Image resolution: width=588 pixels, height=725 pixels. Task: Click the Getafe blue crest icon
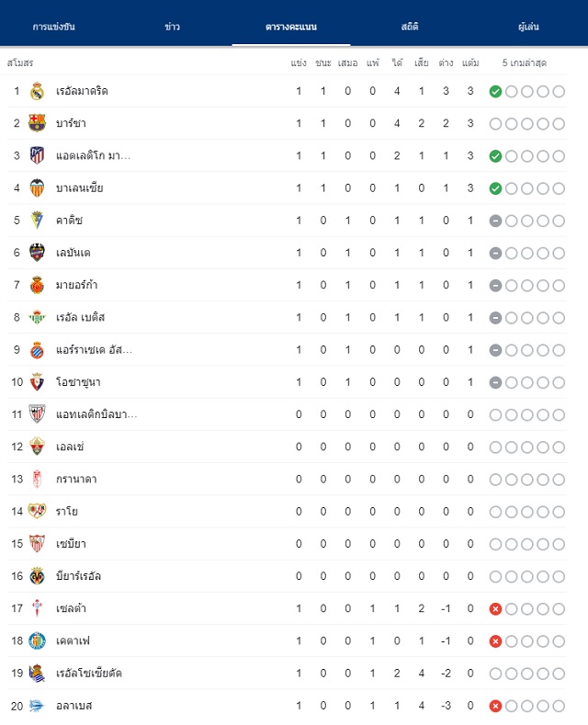pyautogui.click(x=37, y=640)
